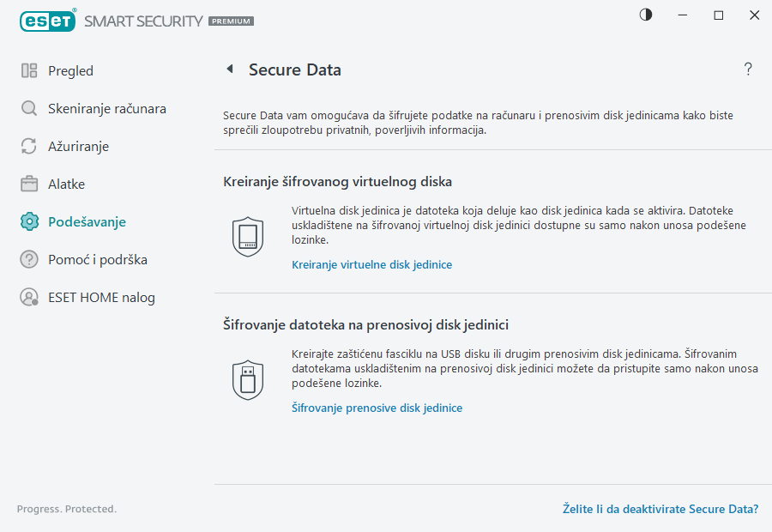
Task: Open help via the question mark icon
Action: [747, 70]
